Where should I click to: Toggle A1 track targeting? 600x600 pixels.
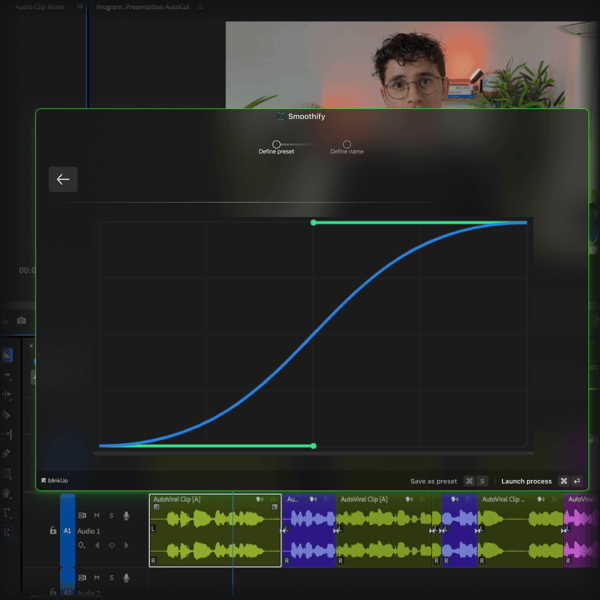tap(67, 531)
